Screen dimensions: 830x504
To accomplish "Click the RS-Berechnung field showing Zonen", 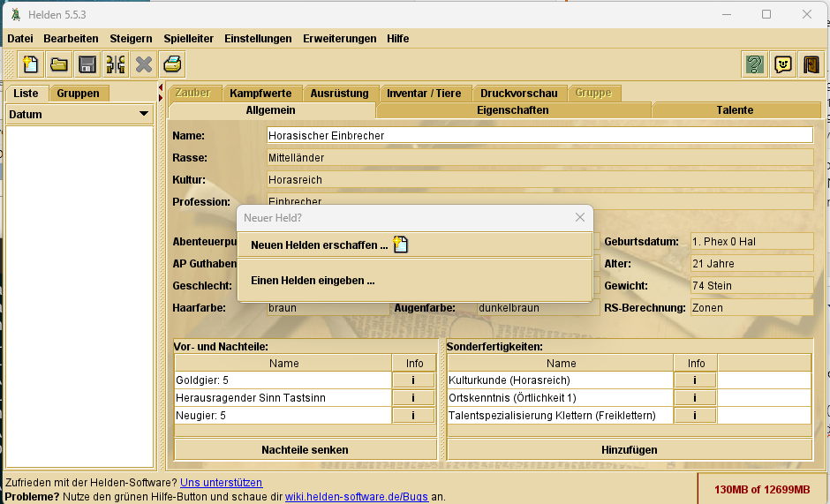I will [751, 308].
